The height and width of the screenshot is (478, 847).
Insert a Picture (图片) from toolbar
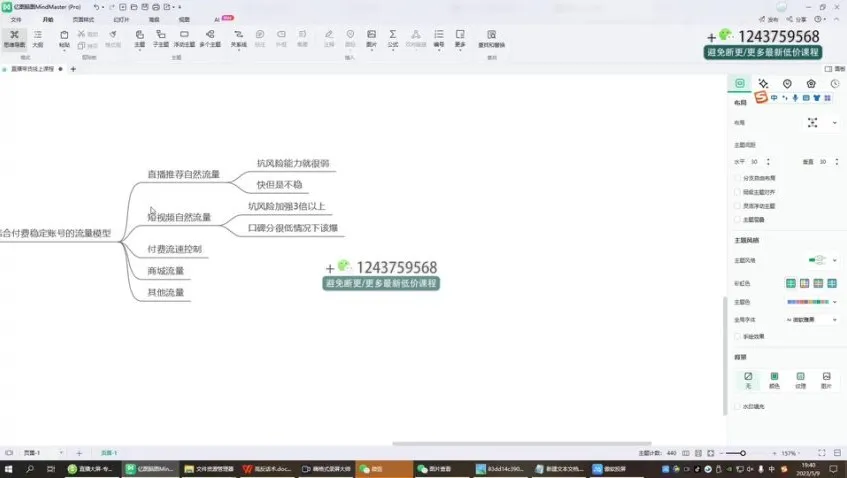click(x=371, y=38)
